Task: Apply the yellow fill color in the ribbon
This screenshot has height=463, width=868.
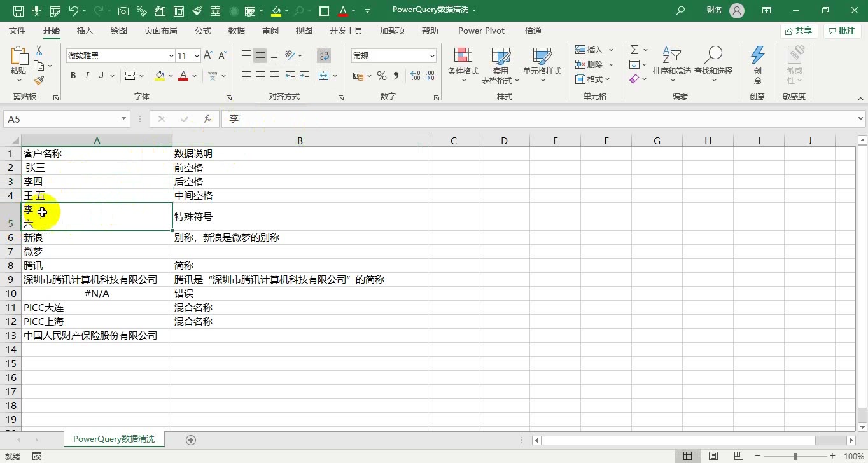Action: (x=160, y=76)
